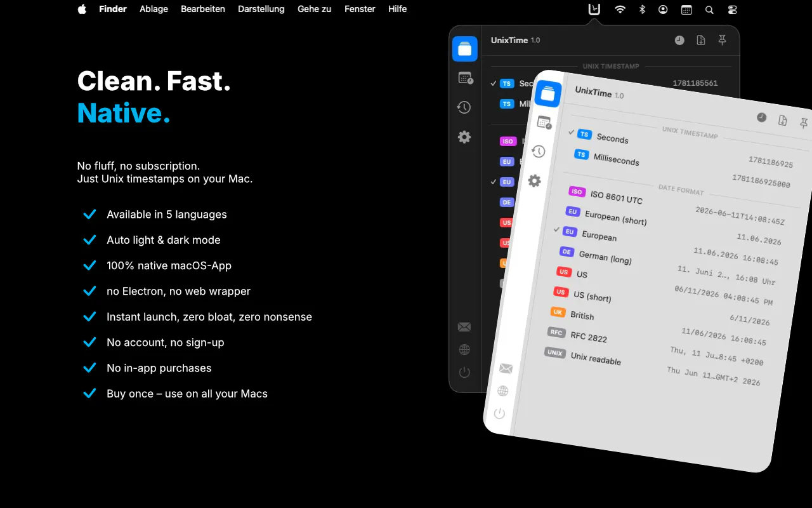Click the value 06/11/2026 04:08:45 PM

coord(724,295)
